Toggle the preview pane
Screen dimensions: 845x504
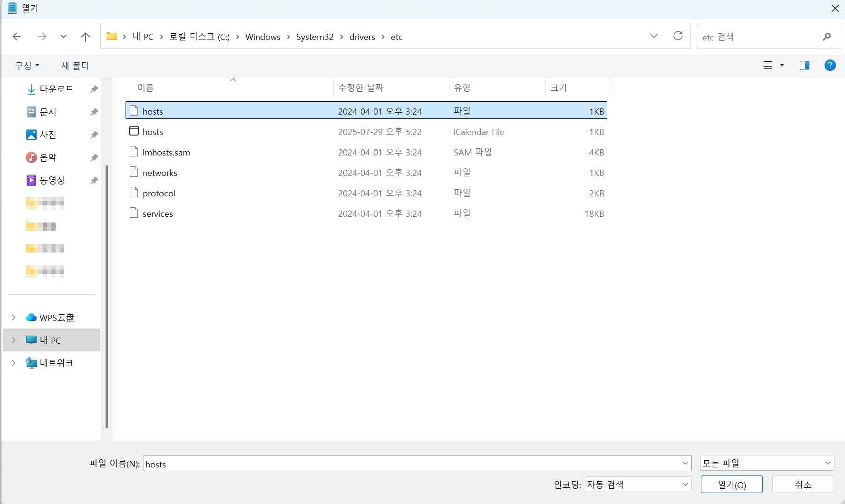pos(805,65)
